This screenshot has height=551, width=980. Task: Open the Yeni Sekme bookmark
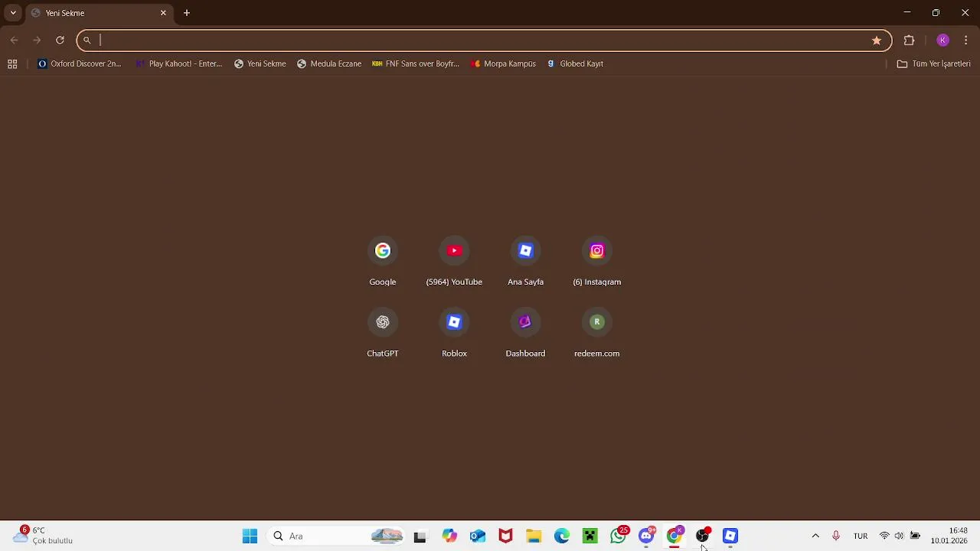point(260,64)
